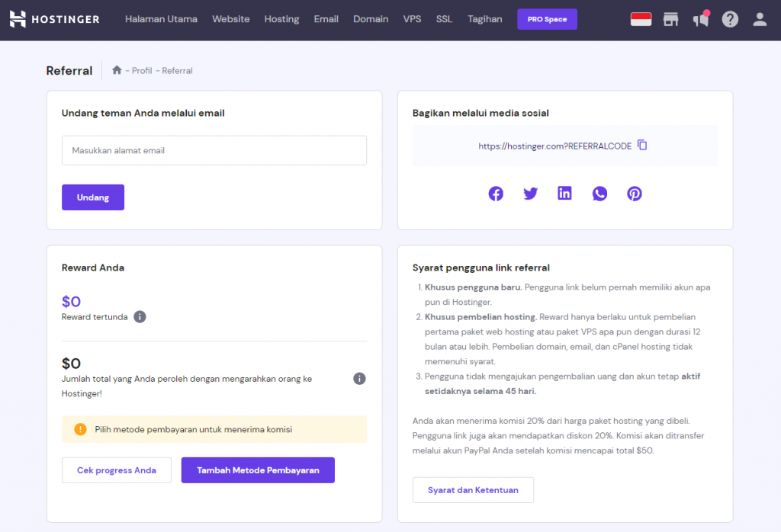Share referral link on Pinterest

click(x=635, y=194)
